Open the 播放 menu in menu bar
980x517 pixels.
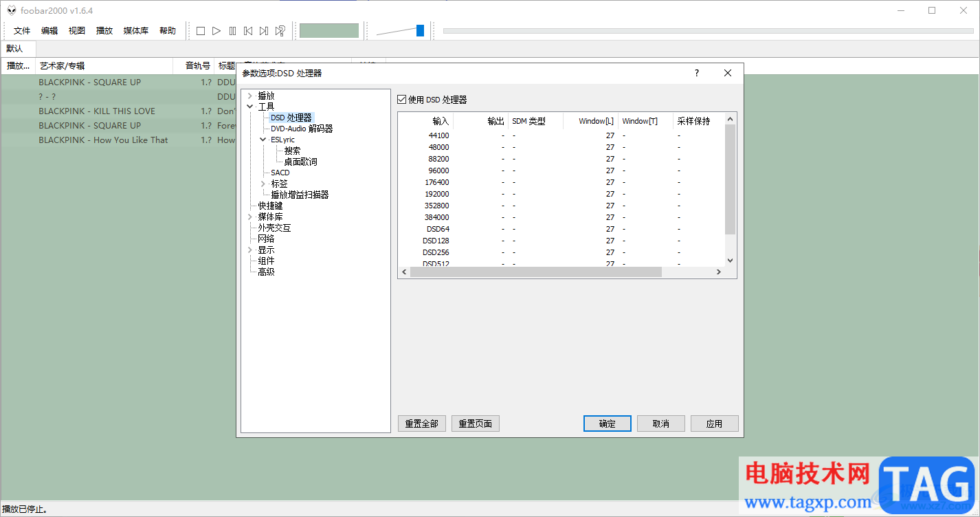pyautogui.click(x=104, y=31)
